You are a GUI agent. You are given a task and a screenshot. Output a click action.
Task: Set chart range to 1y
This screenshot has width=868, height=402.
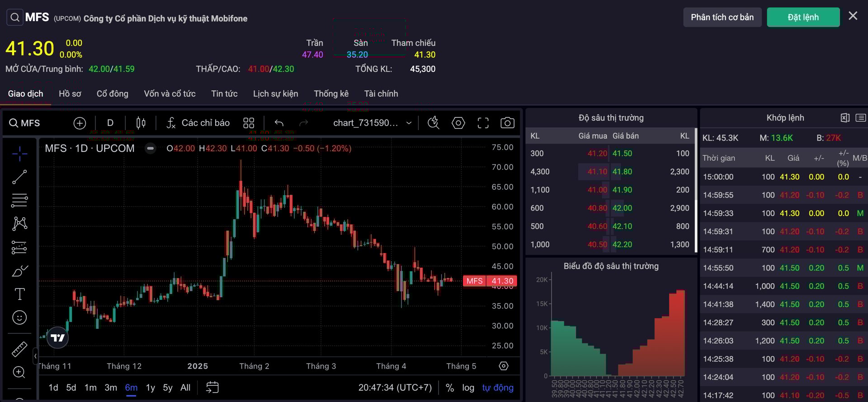click(151, 388)
